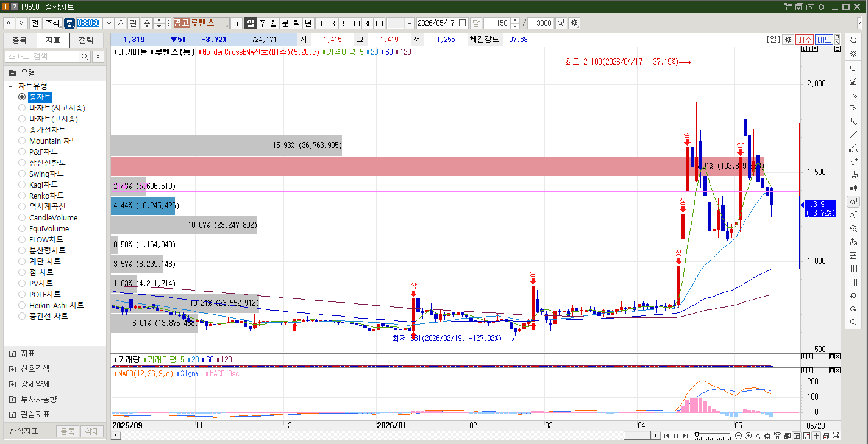Screen dimensions: 868x444
Task: Click the magnifier search icon in right toolbar
Action: click(x=853, y=322)
